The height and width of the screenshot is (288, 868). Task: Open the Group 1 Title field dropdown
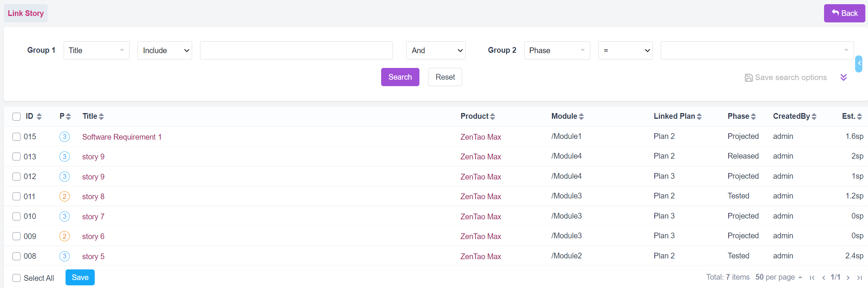click(x=96, y=50)
